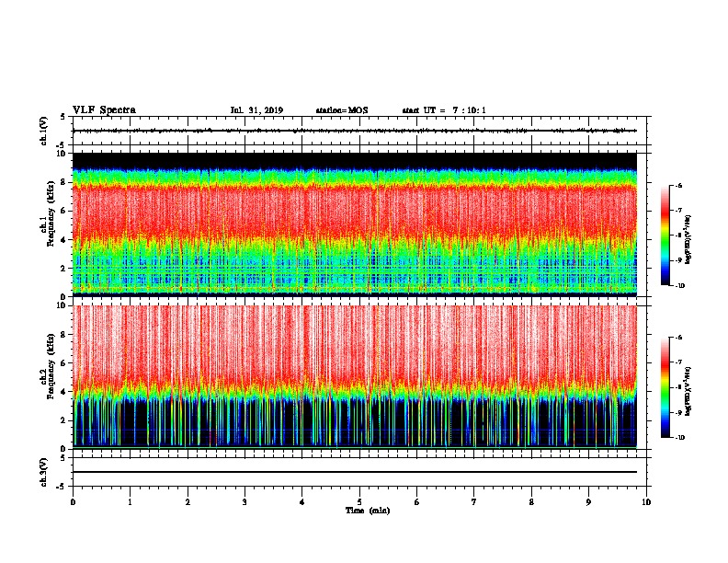Click the "-6" label on ch.2 color bar
This screenshot has height=563, width=728.
[678, 338]
